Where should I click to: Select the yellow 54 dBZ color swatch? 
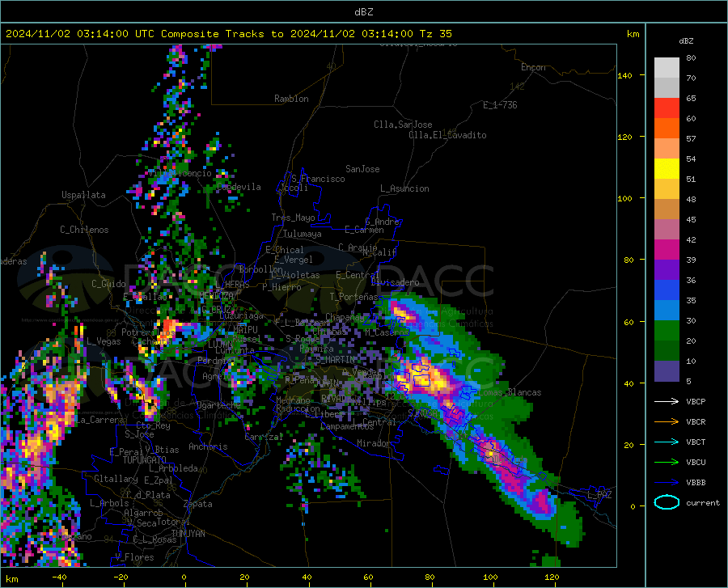pos(667,169)
